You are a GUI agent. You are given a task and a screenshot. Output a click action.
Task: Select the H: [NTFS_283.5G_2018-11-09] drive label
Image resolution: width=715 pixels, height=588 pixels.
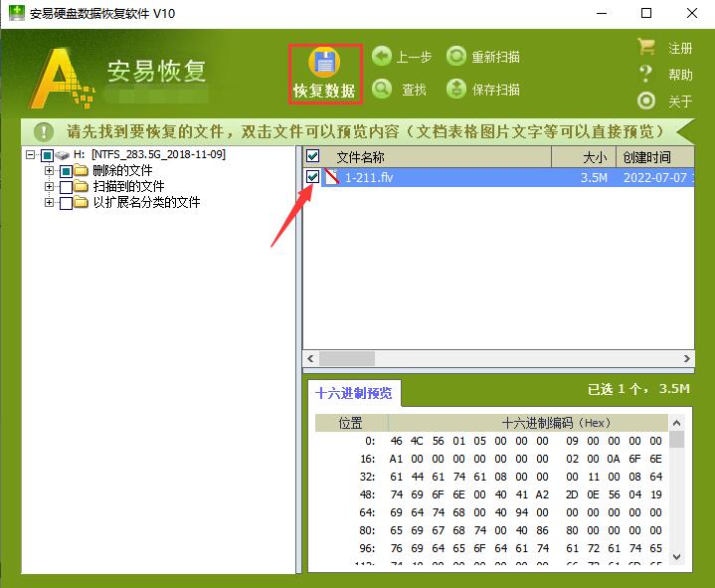149,154
